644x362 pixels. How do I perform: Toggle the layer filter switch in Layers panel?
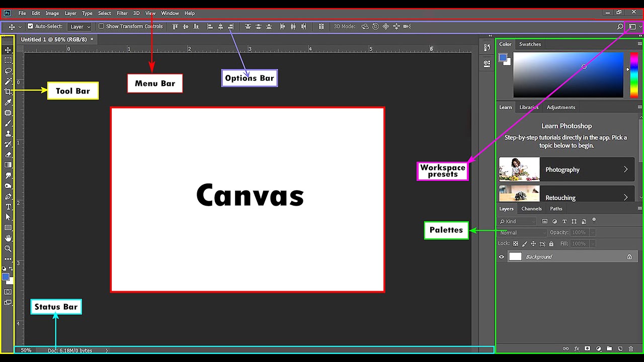594,220
